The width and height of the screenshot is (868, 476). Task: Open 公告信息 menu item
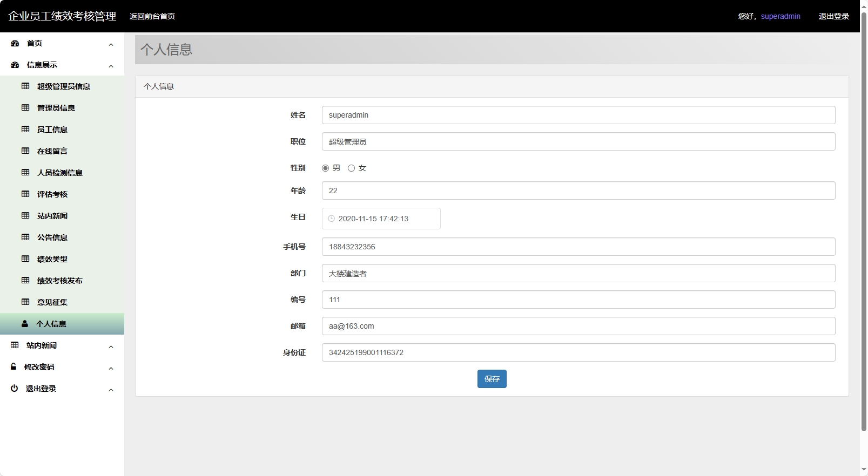pos(62,237)
